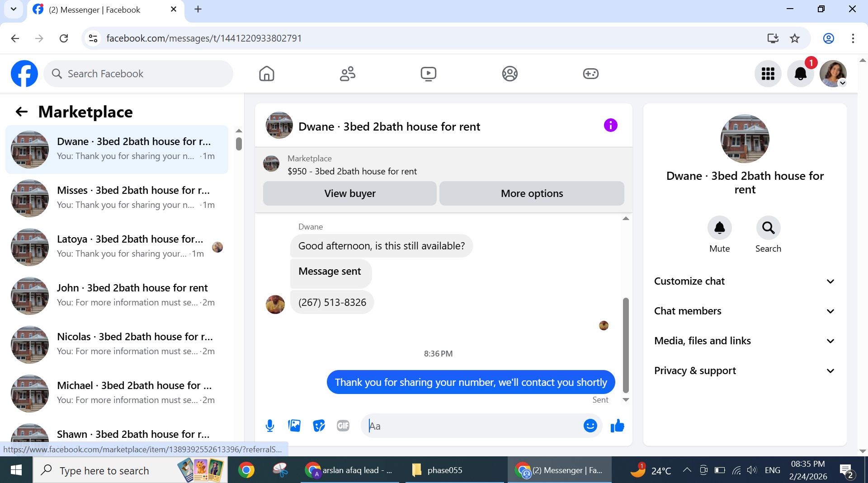Send a thumbs-up like
The width and height of the screenshot is (868, 483).
(x=617, y=426)
